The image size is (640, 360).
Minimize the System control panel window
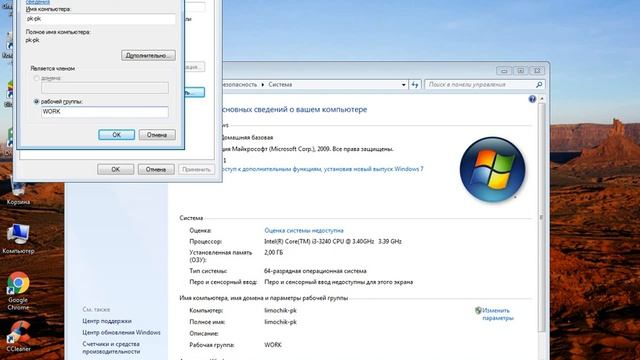point(504,71)
